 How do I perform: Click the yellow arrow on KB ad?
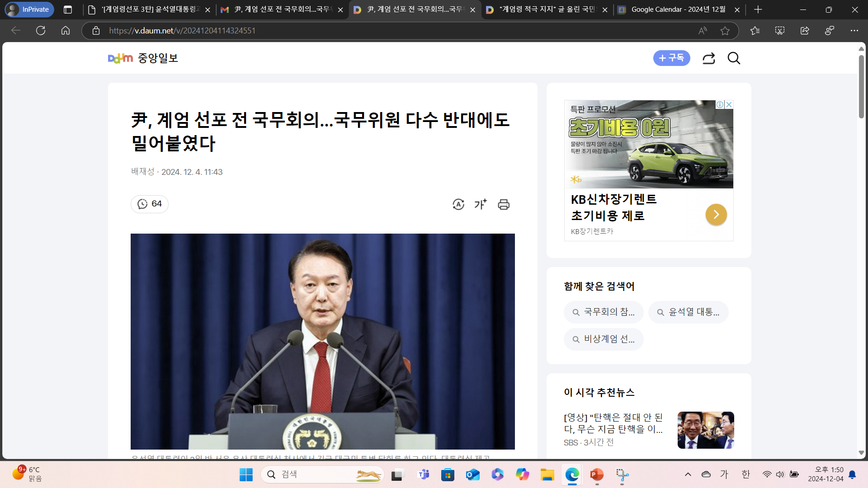pyautogui.click(x=716, y=215)
